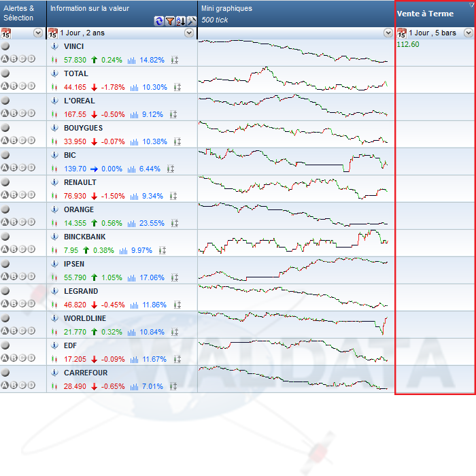Click BIC price 139.70
Image resolution: width=476 pixels, height=476 pixels.
click(75, 169)
